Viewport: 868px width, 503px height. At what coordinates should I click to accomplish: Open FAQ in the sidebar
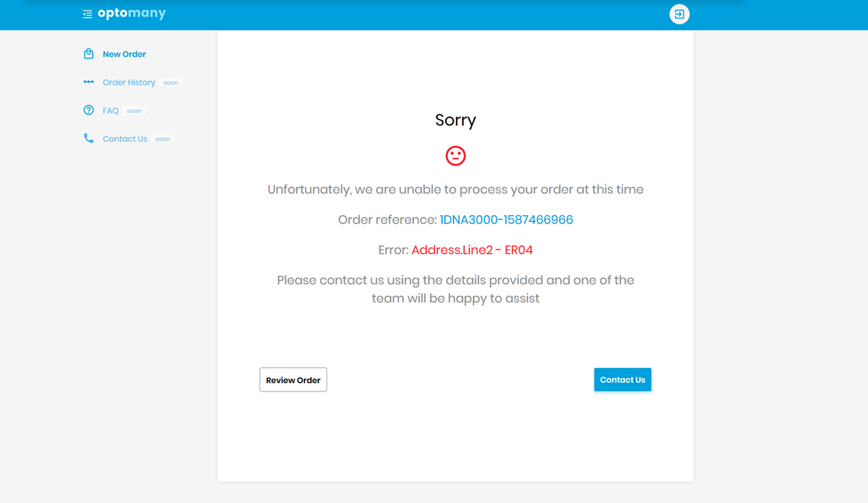(111, 111)
